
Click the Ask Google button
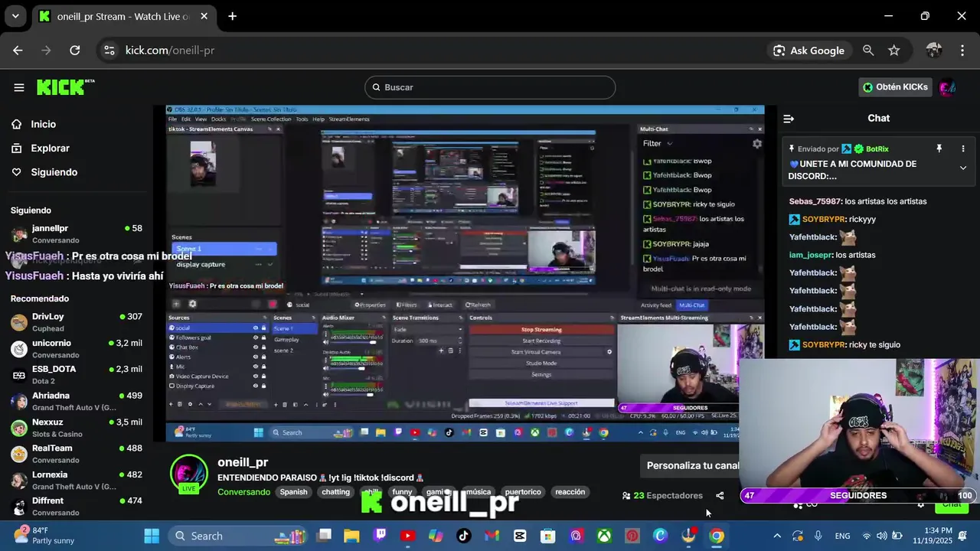tap(808, 51)
